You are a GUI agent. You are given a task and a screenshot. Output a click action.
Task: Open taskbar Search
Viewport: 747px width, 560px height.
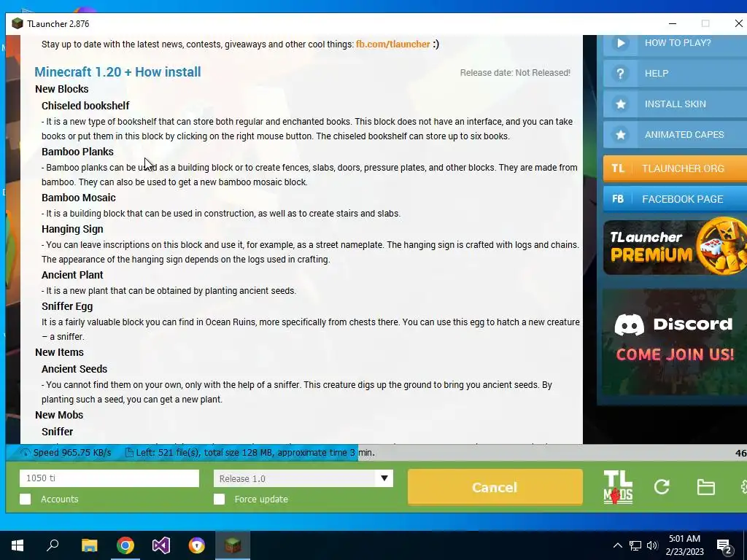[x=53, y=545]
